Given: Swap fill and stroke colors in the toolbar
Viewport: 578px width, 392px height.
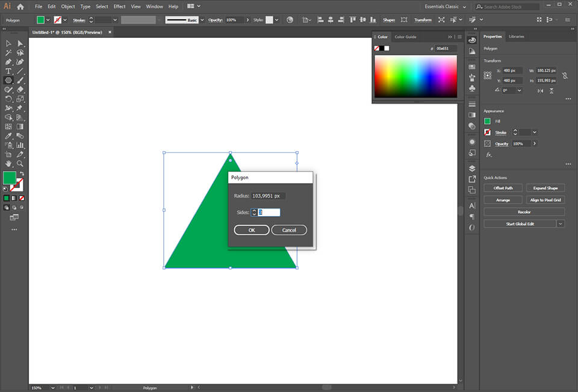Looking at the screenshot, I should point(22,173).
